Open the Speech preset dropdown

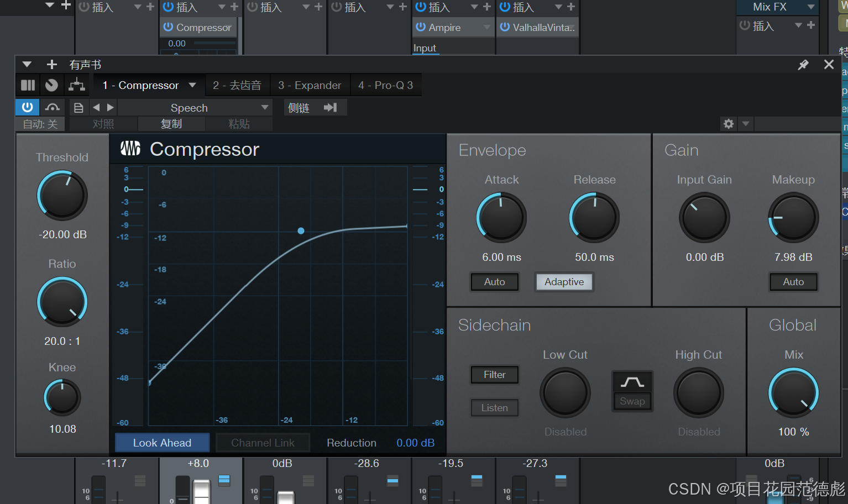(195, 108)
